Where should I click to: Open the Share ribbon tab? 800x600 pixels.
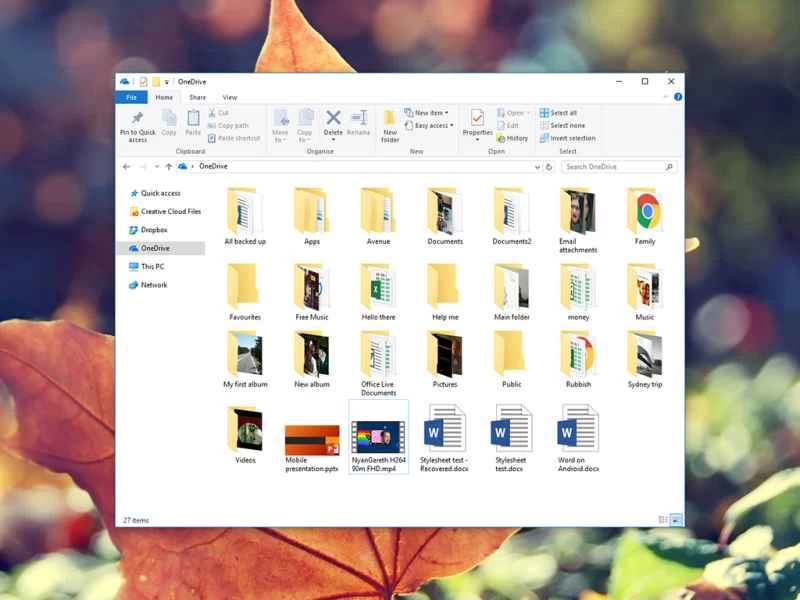(197, 96)
